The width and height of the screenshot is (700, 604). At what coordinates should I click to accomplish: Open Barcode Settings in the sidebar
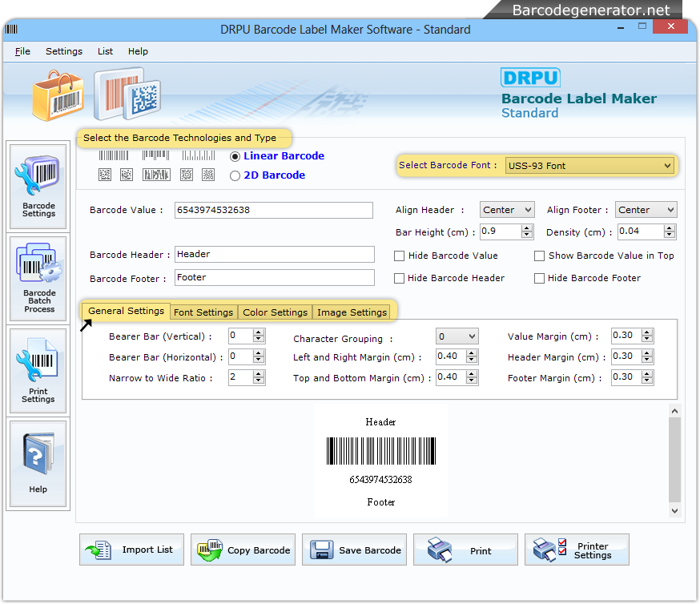coord(38,186)
